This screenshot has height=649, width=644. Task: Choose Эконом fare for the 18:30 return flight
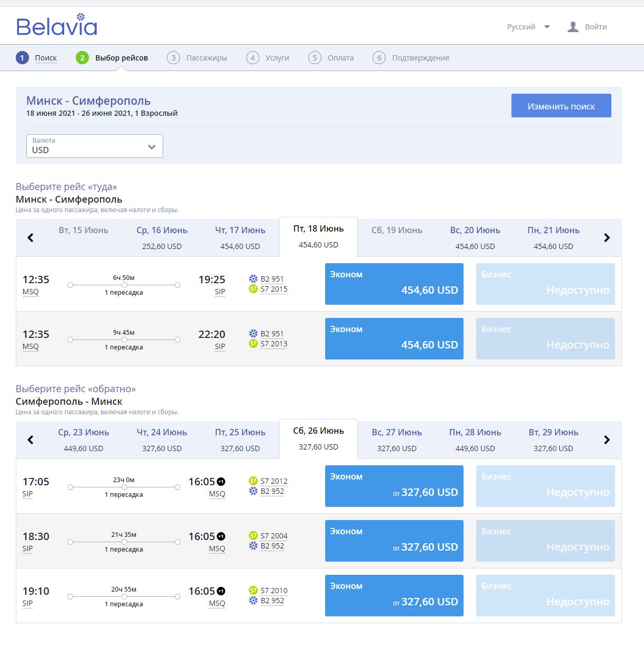[x=394, y=541]
